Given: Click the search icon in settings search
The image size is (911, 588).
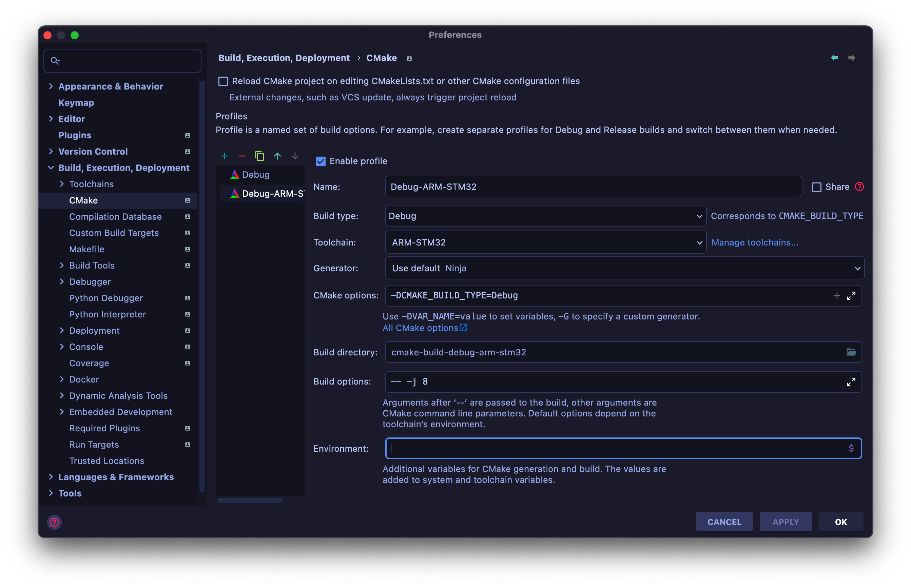Looking at the screenshot, I should pos(55,61).
